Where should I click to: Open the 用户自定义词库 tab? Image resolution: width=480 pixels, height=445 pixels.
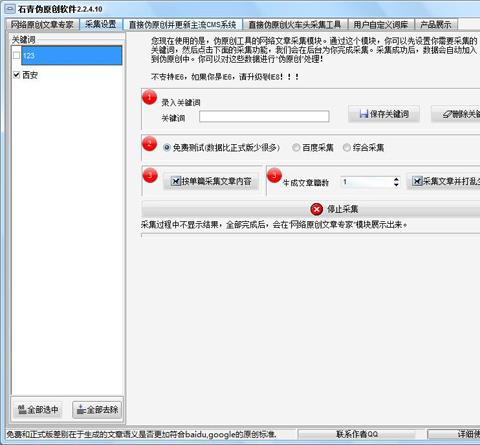(x=381, y=25)
